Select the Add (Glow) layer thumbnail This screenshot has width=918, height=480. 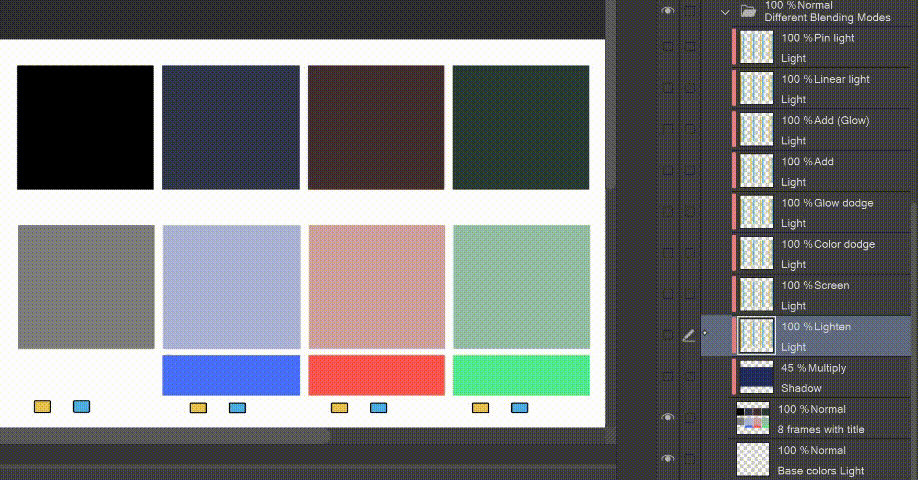coord(756,129)
